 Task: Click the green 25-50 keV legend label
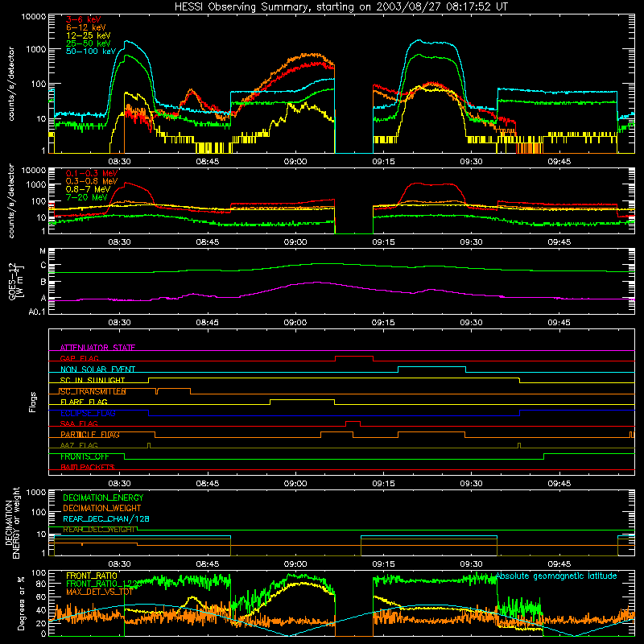89,43
